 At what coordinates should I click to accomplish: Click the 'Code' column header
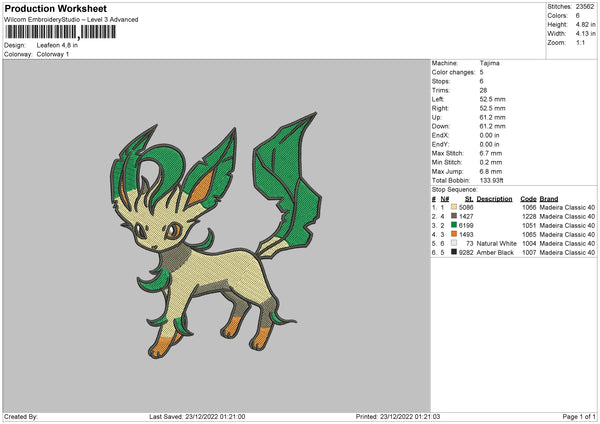click(528, 199)
